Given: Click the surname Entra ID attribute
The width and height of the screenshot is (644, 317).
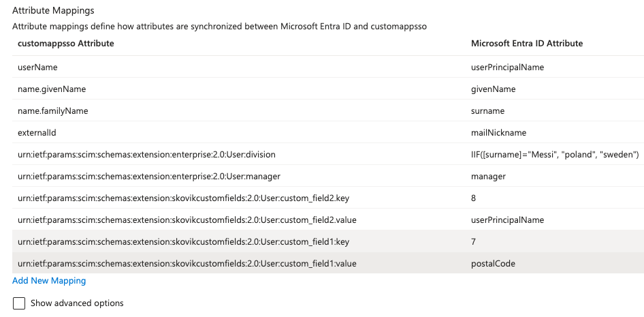Looking at the screenshot, I should 487,111.
